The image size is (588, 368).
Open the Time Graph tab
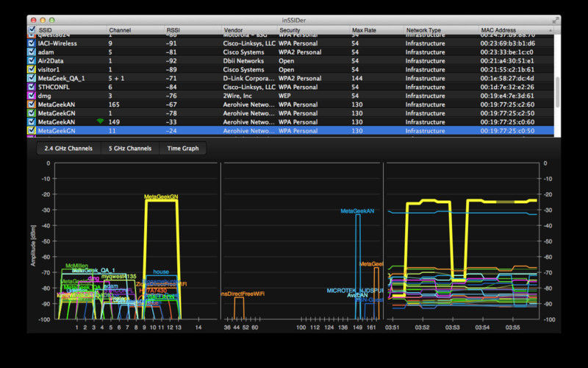coord(182,149)
